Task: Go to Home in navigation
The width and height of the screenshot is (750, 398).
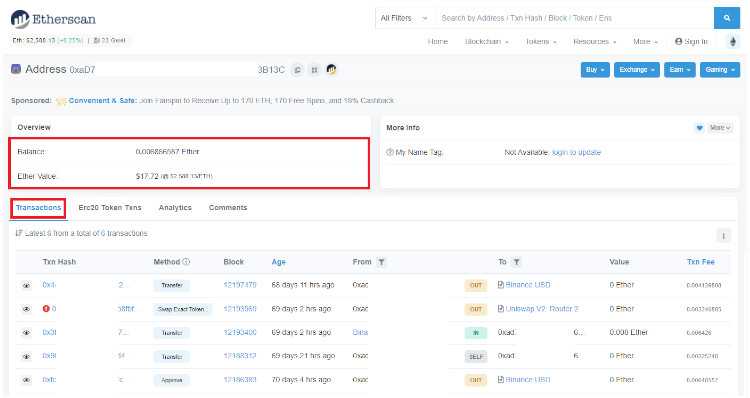Action: tap(438, 42)
